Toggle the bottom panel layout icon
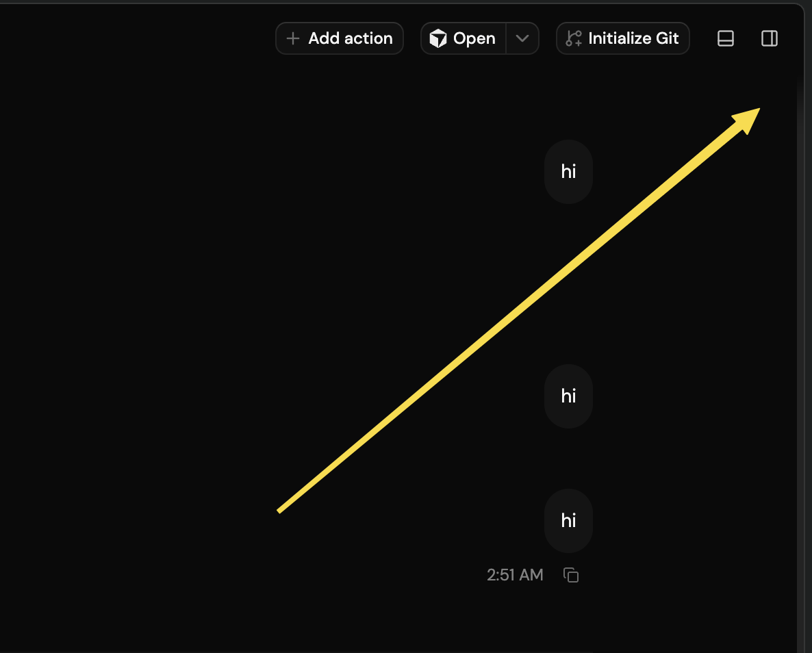812x653 pixels. (x=726, y=38)
